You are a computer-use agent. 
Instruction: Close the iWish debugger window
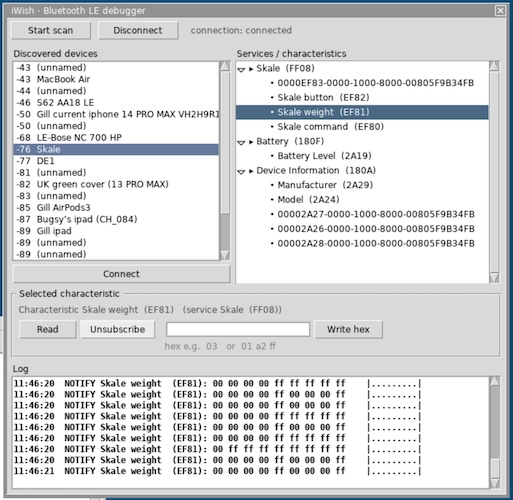click(500, 11)
